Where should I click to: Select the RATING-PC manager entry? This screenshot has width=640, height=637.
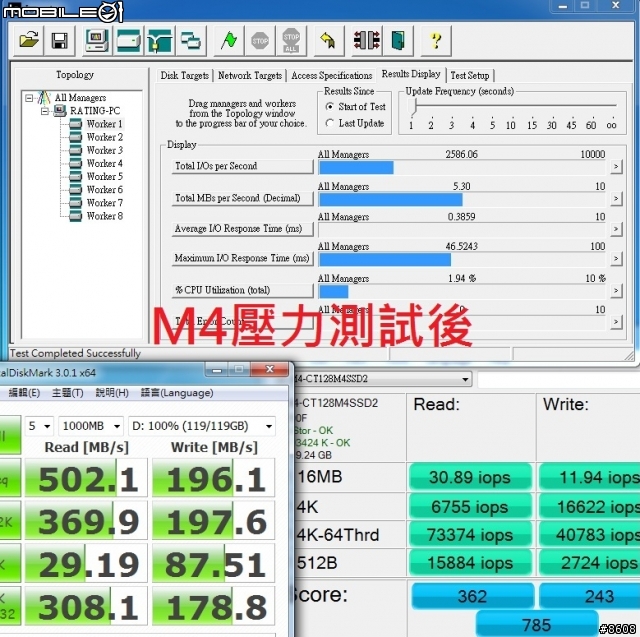[95, 111]
